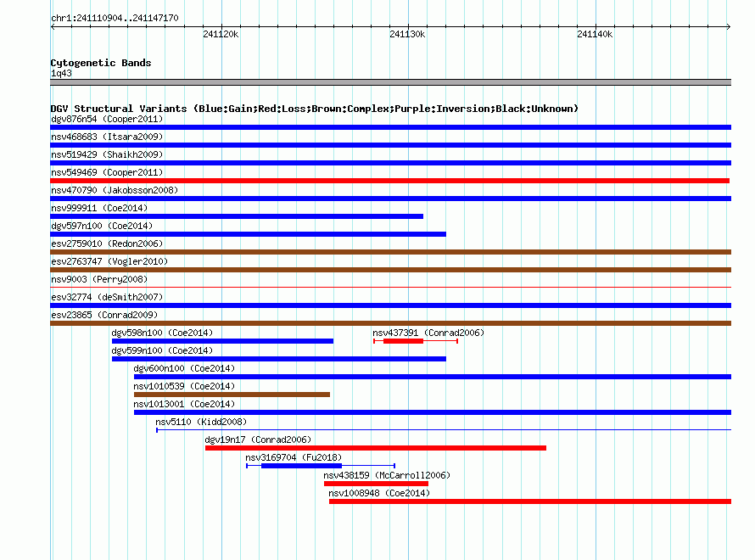
Task: Click the 241130k ruler tick label
Action: point(407,34)
